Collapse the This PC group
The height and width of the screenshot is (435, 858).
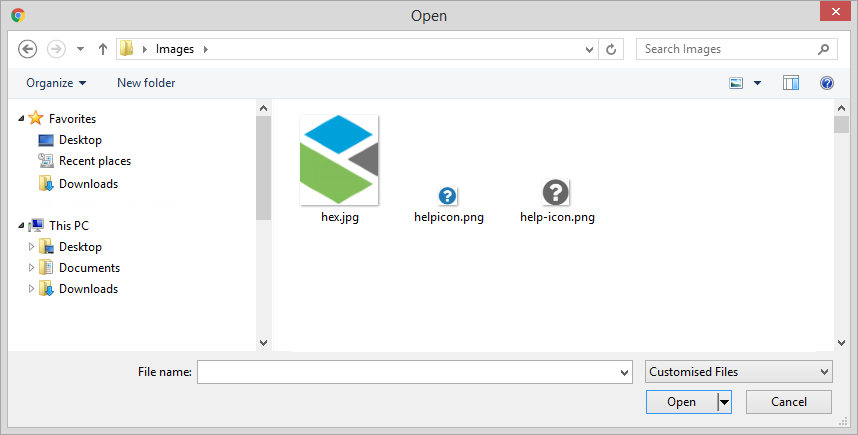(x=21, y=225)
